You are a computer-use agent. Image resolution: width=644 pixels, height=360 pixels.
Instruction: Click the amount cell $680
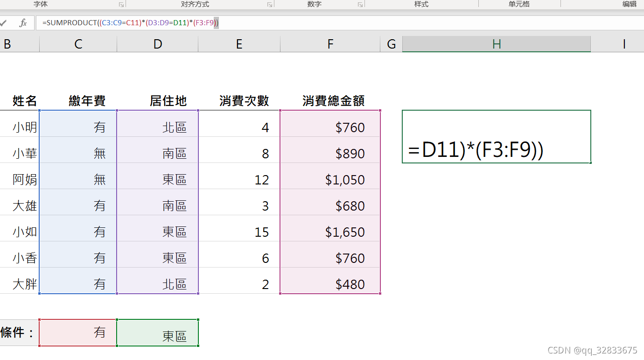pos(330,202)
